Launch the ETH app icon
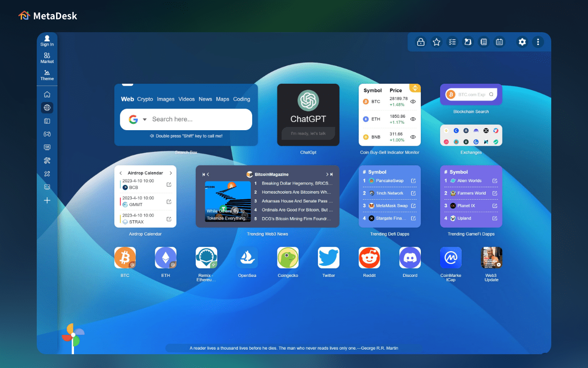588x368 pixels. point(166,258)
